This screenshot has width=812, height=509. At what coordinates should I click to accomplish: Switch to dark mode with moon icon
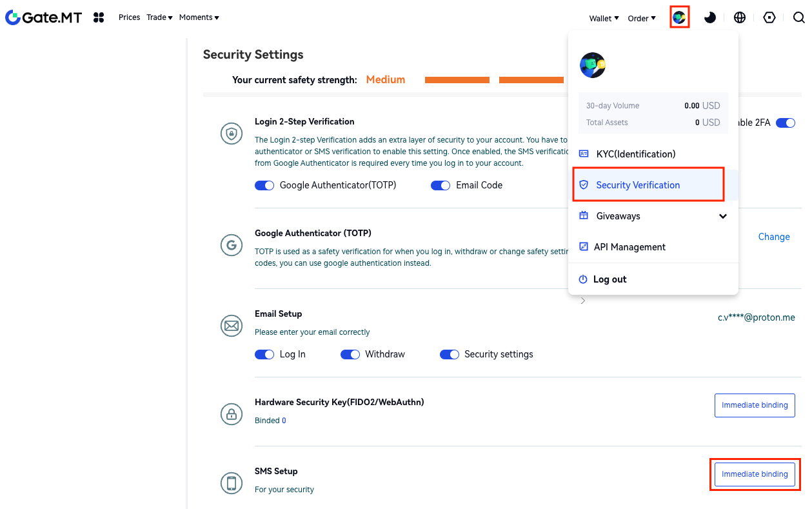[x=710, y=17]
